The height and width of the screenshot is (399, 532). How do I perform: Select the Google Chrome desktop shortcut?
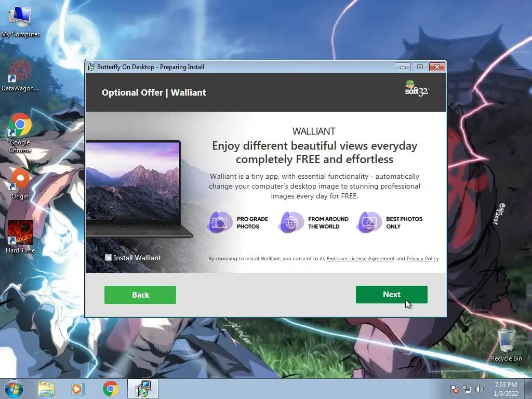[20, 133]
